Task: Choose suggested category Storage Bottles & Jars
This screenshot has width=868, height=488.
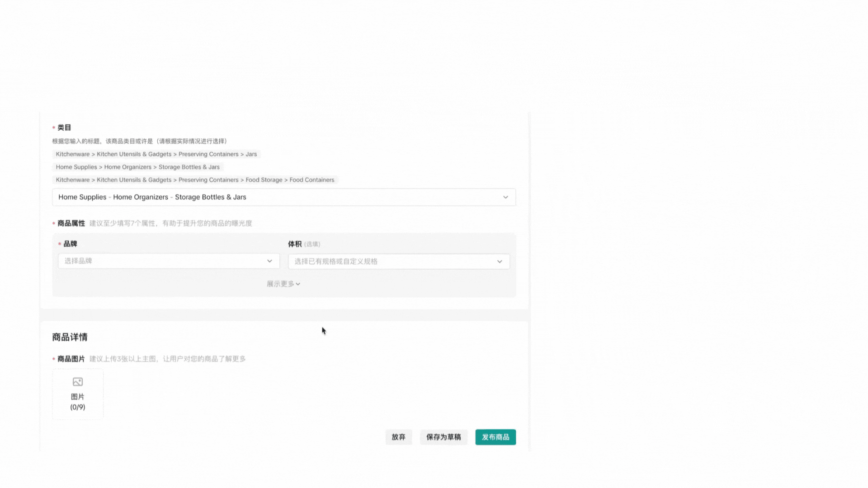Action: click(137, 167)
